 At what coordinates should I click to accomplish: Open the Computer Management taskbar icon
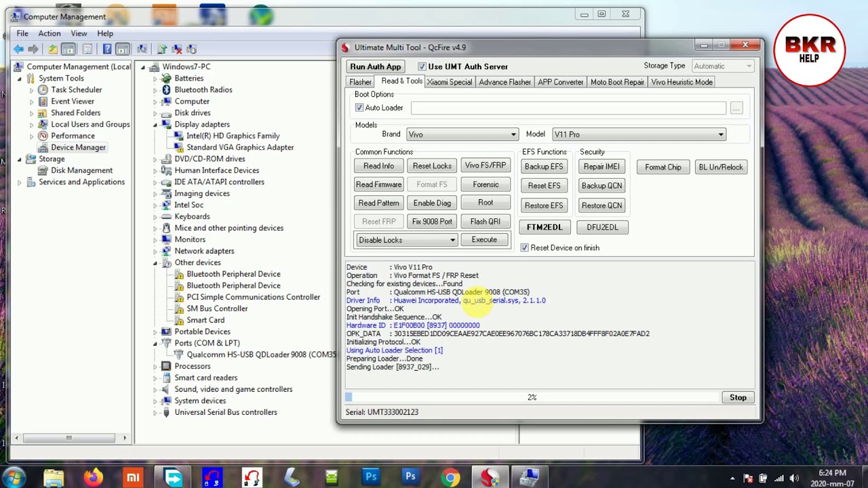pyautogui.click(x=529, y=478)
